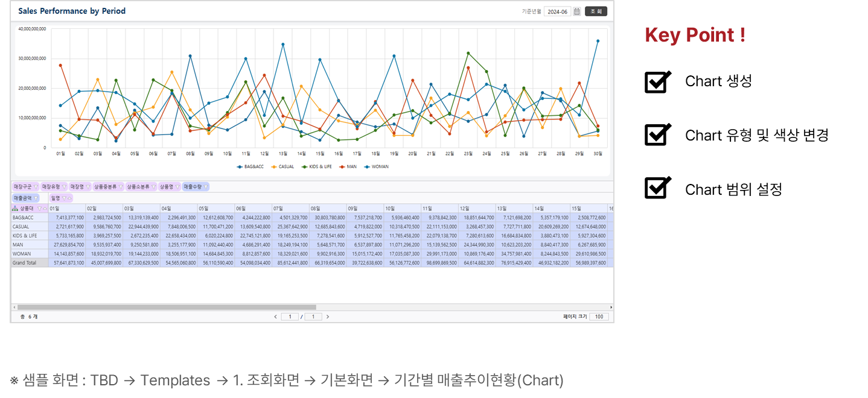Click the 30일 label on chart axis
Screen dimensions: 868x398
click(x=598, y=154)
